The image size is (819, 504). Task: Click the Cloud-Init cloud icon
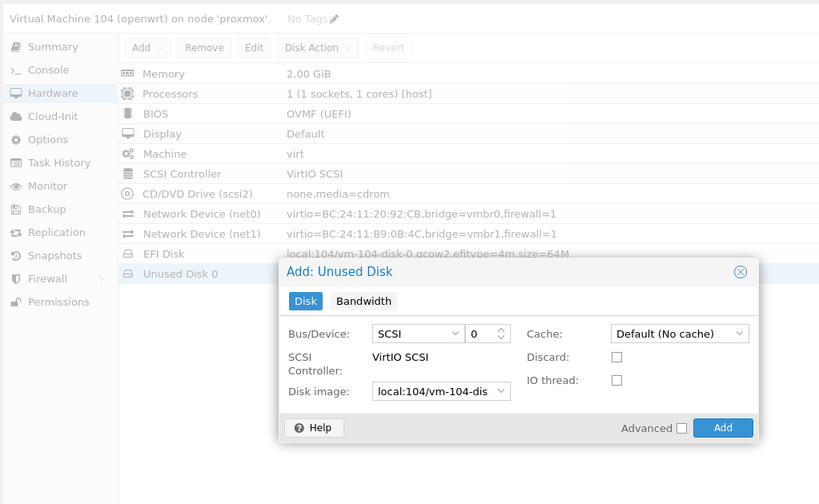[15, 117]
